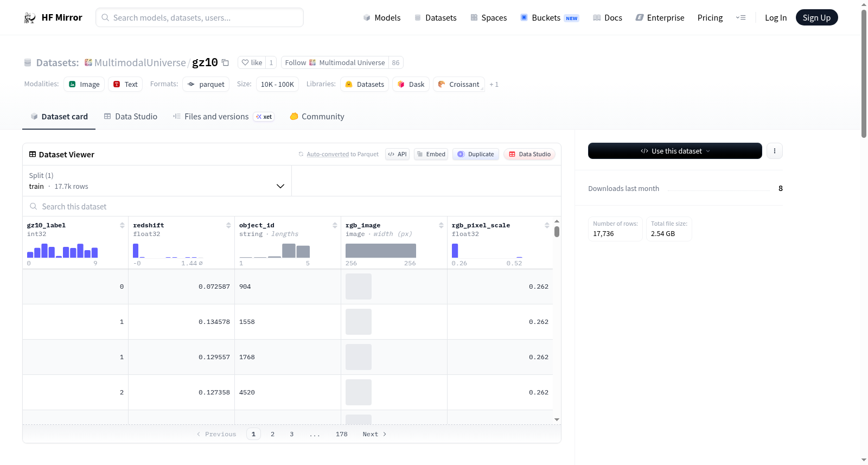868x465 pixels.
Task: Click the MultimodalUniverse organization avatar
Action: click(x=88, y=62)
